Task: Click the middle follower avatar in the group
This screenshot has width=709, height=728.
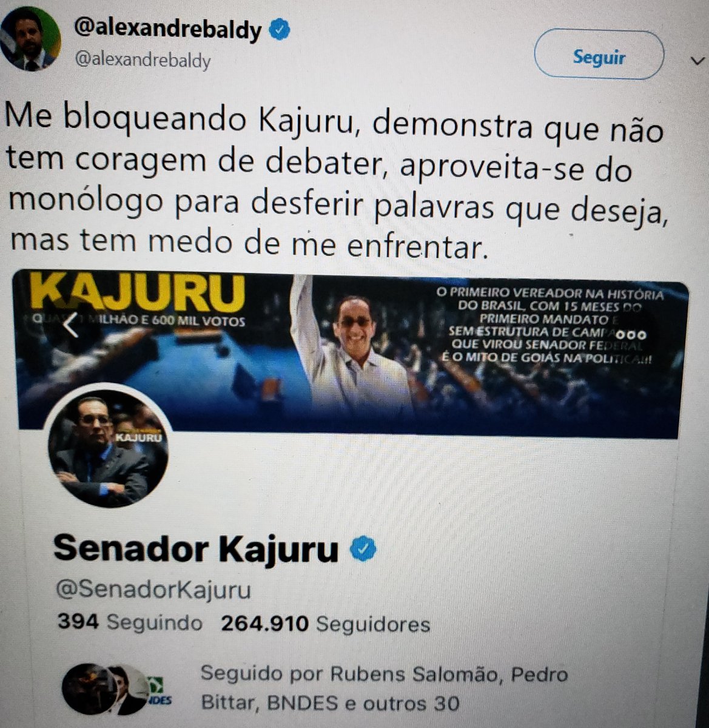Action: [126, 691]
